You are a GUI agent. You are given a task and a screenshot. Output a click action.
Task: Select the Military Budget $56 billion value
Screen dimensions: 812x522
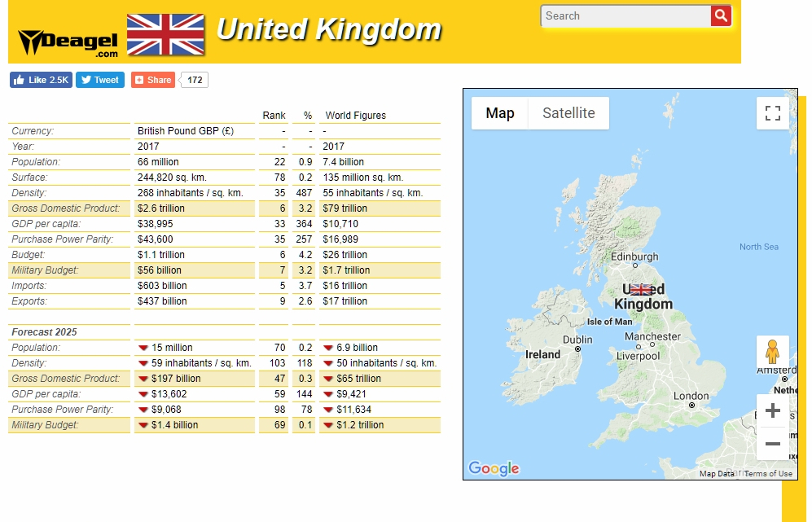[160, 270]
